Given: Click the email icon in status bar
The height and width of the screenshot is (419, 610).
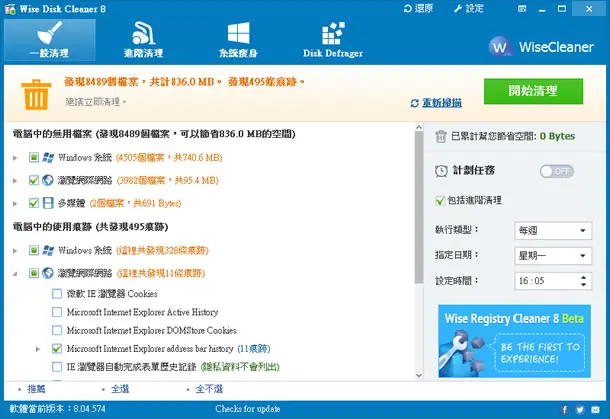Looking at the screenshot, I should 595,409.
